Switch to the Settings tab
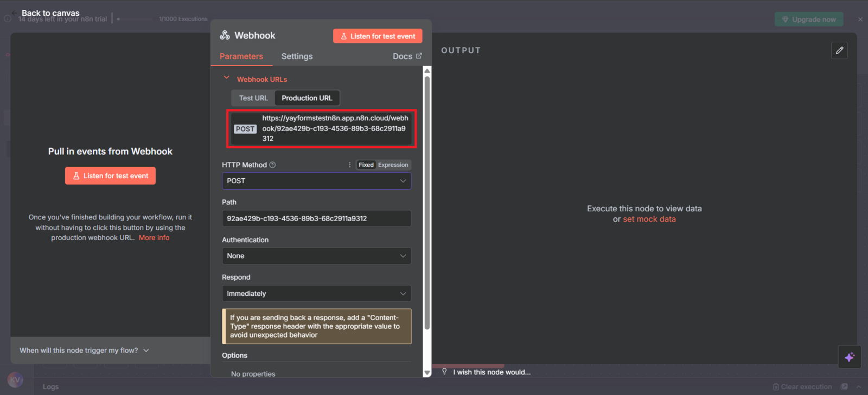The height and width of the screenshot is (395, 868). (297, 56)
